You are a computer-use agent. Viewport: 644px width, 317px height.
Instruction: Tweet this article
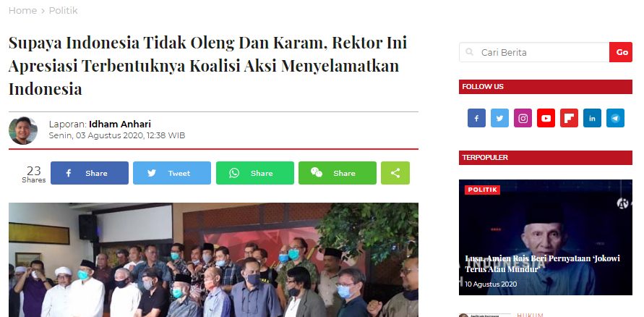tap(172, 173)
